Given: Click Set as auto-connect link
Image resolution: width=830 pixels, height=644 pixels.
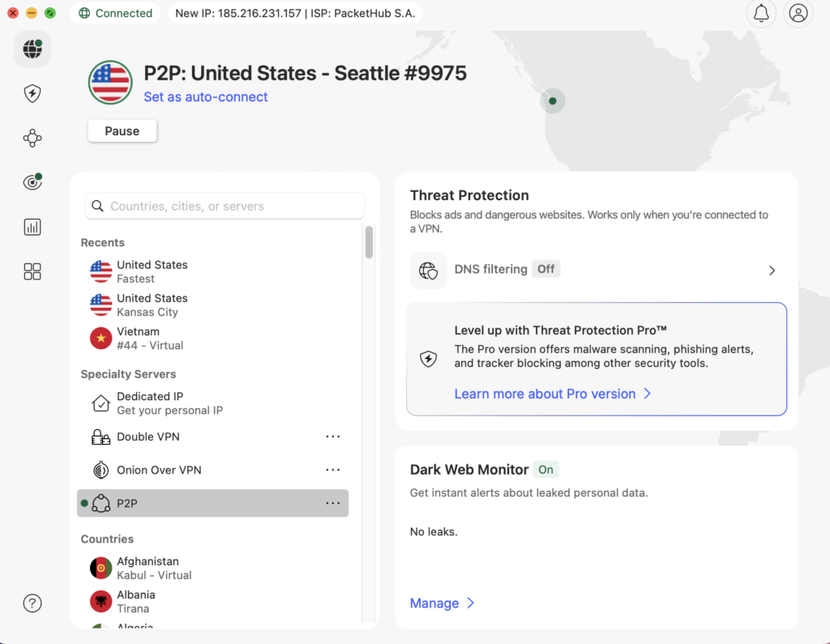Looking at the screenshot, I should point(206,97).
